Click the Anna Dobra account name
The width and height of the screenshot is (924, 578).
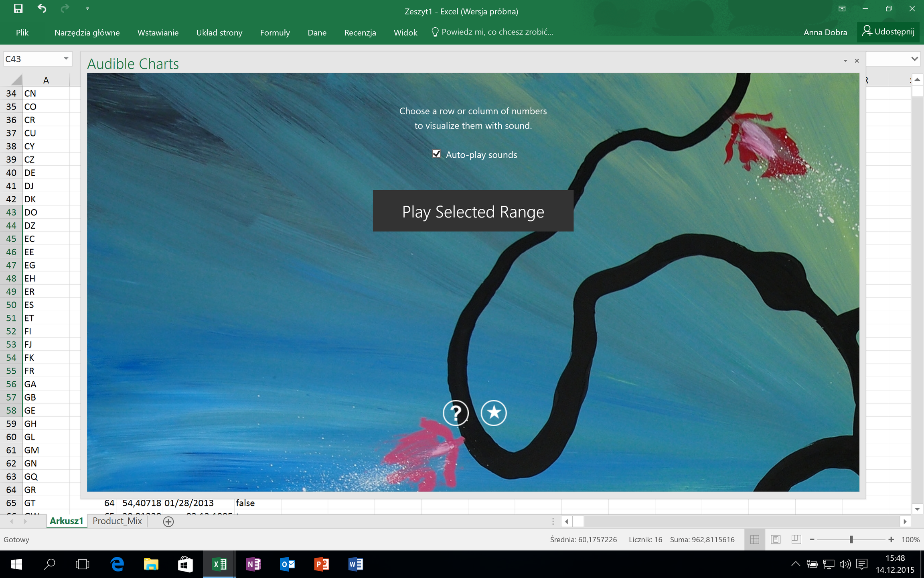tap(825, 33)
